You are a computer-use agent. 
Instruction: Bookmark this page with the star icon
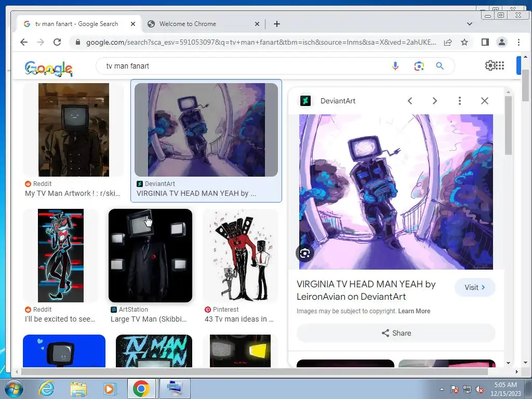coord(464,42)
